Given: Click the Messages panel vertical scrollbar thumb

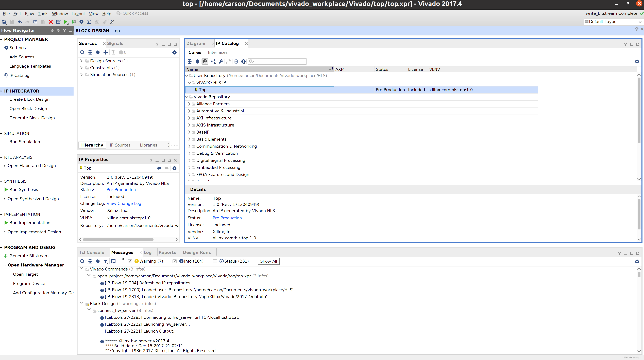Looking at the screenshot, I should coord(639,274).
